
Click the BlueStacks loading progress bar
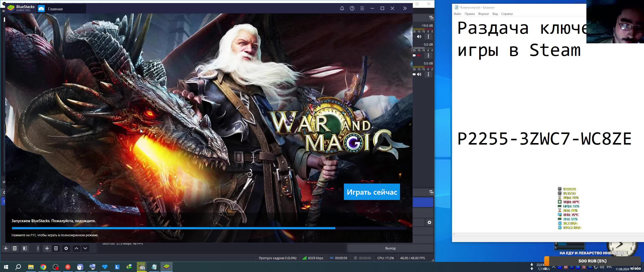click(209, 228)
